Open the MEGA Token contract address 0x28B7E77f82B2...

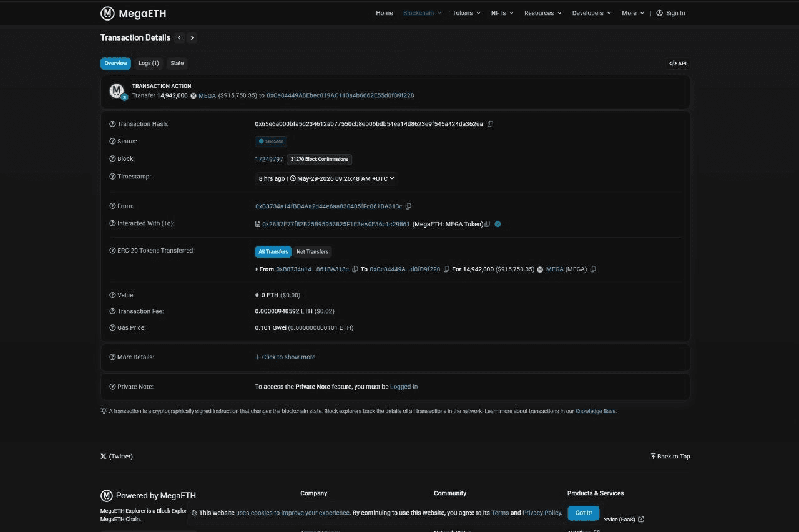coord(336,224)
